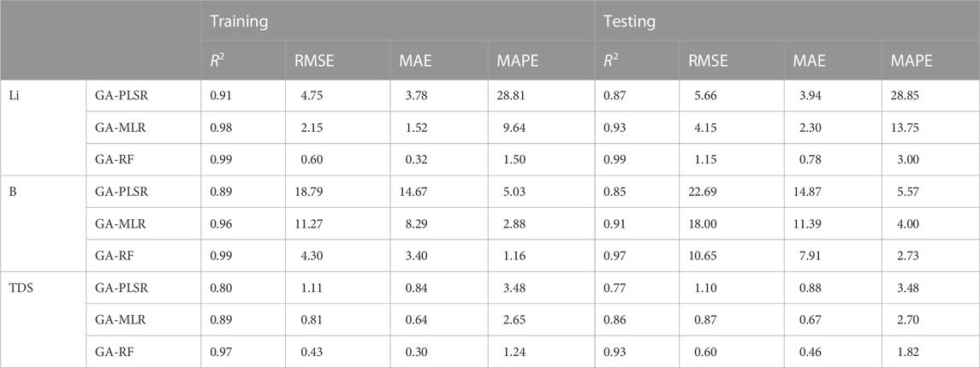
Task: Click Training RMSE column header
Action: (314, 61)
